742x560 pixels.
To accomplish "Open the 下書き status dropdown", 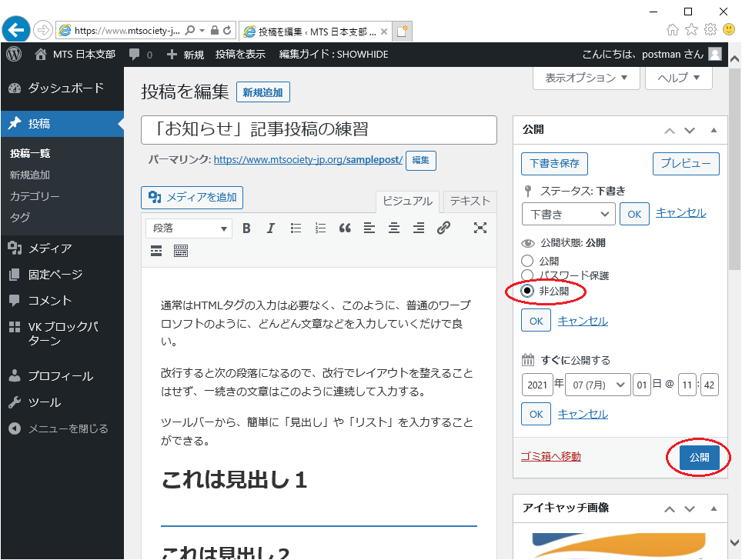I will coord(568,214).
